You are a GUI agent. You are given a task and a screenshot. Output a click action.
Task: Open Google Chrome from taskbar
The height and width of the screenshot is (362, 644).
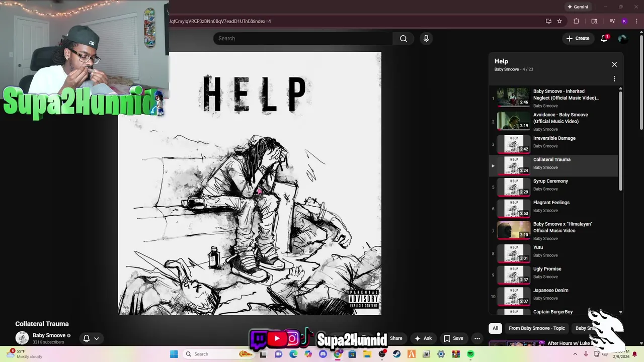coord(338,354)
